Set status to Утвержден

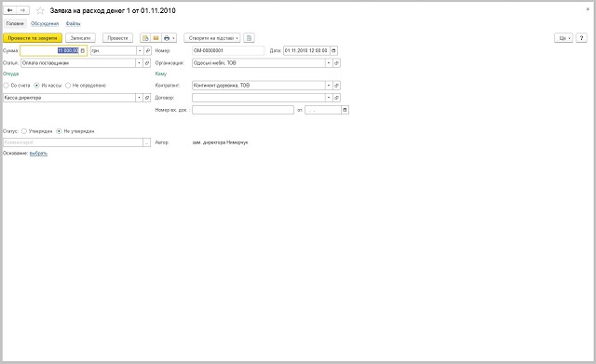[36, 131]
